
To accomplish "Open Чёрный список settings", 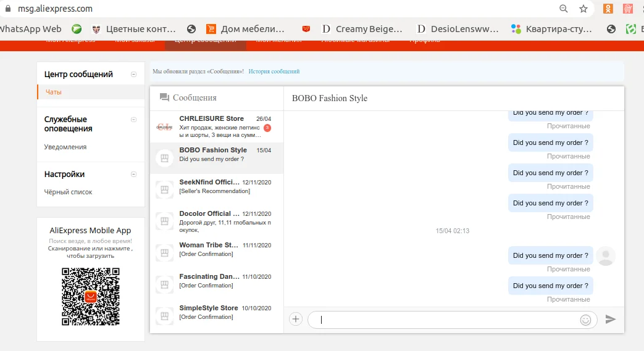I will [x=68, y=192].
